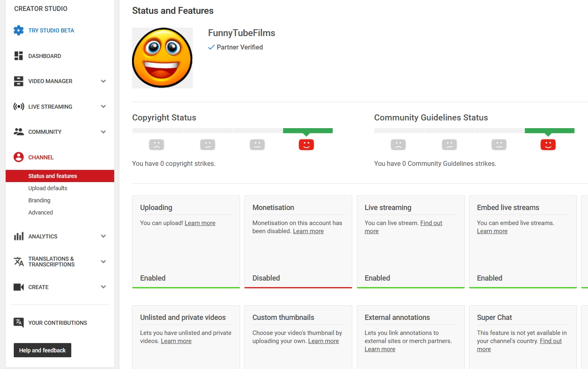The height and width of the screenshot is (369, 588).
Task: Expand the Community section chevron
Action: pos(103,132)
